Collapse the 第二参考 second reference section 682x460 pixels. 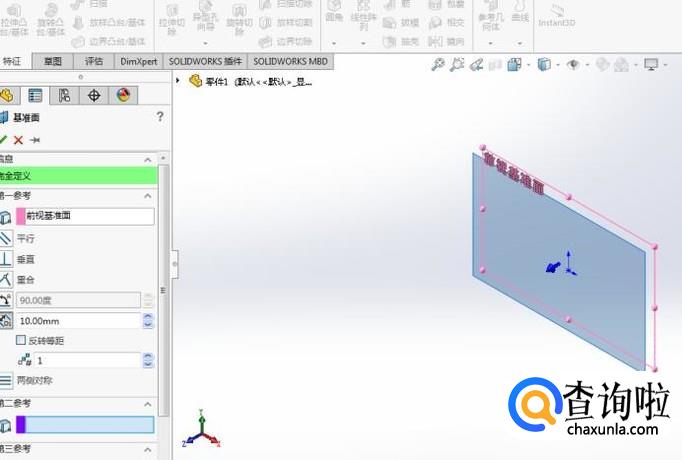(x=148, y=404)
